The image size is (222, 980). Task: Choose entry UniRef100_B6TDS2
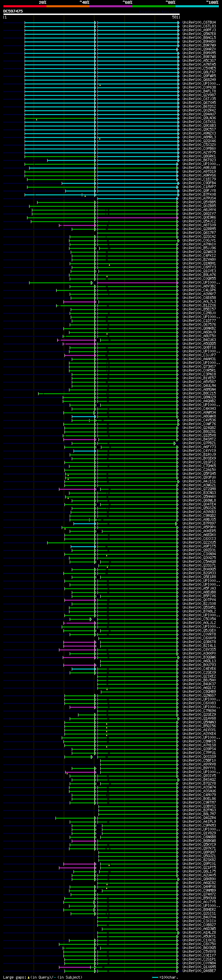coord(199,106)
